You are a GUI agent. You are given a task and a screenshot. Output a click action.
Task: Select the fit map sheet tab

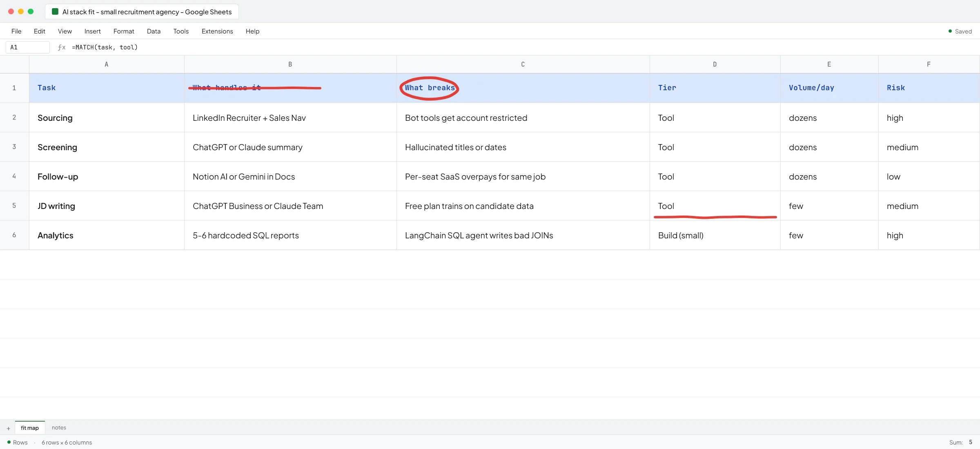[x=30, y=428]
